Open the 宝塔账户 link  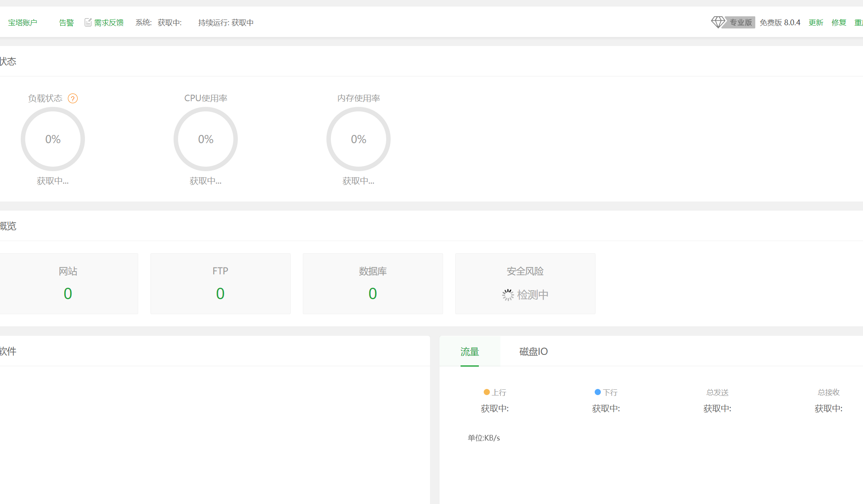coord(23,23)
